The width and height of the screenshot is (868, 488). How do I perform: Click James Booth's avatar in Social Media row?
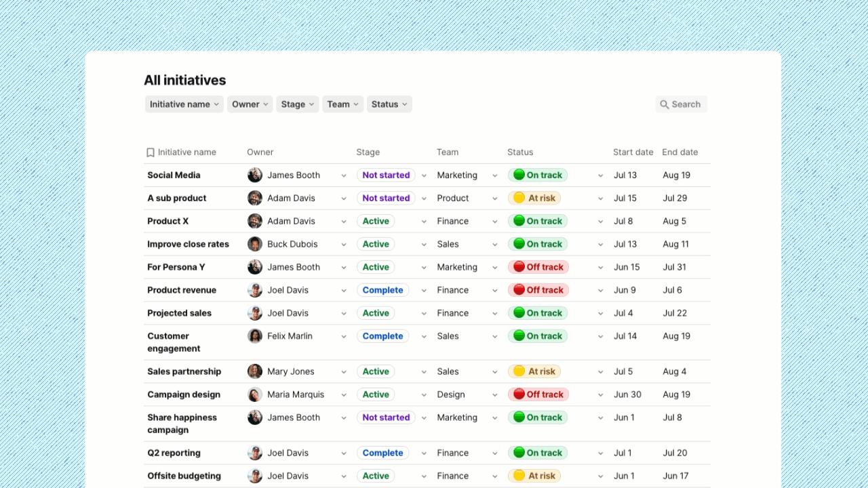click(255, 175)
